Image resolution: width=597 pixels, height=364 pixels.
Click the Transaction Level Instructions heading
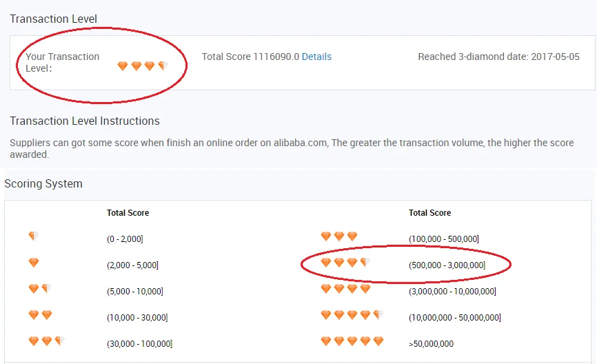[85, 121]
